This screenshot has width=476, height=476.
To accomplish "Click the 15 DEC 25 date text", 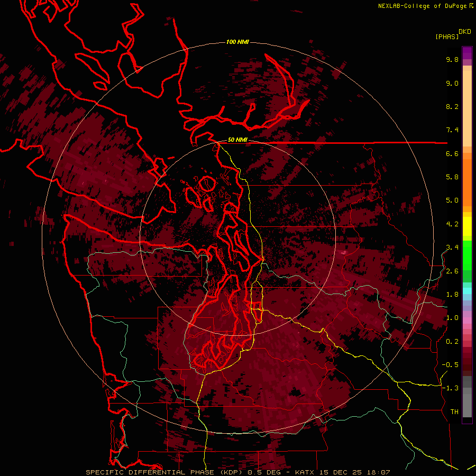I will (341, 472).
